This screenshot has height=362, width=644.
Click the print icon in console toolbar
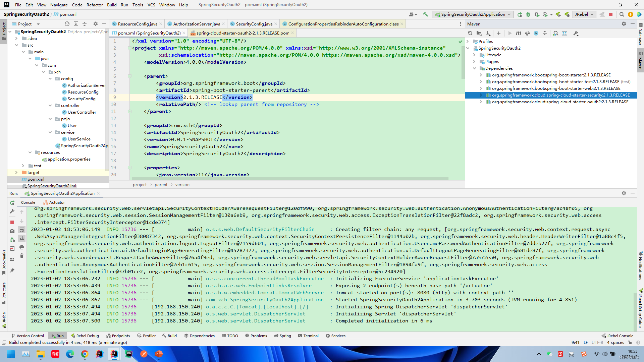tap(22, 247)
